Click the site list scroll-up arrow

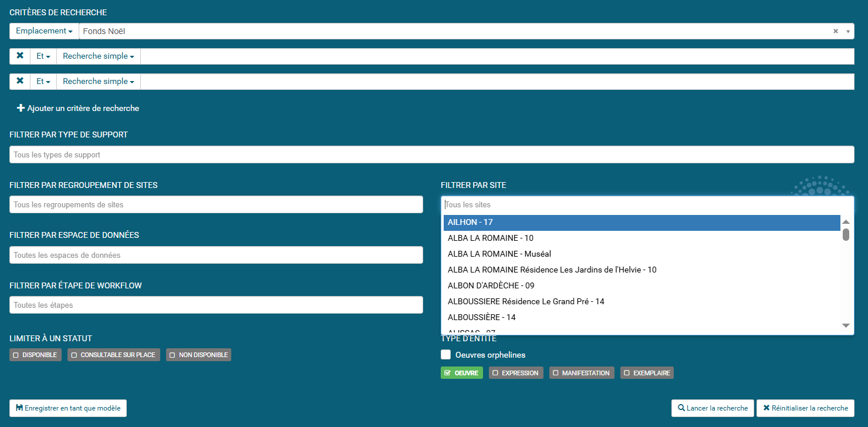[846, 221]
